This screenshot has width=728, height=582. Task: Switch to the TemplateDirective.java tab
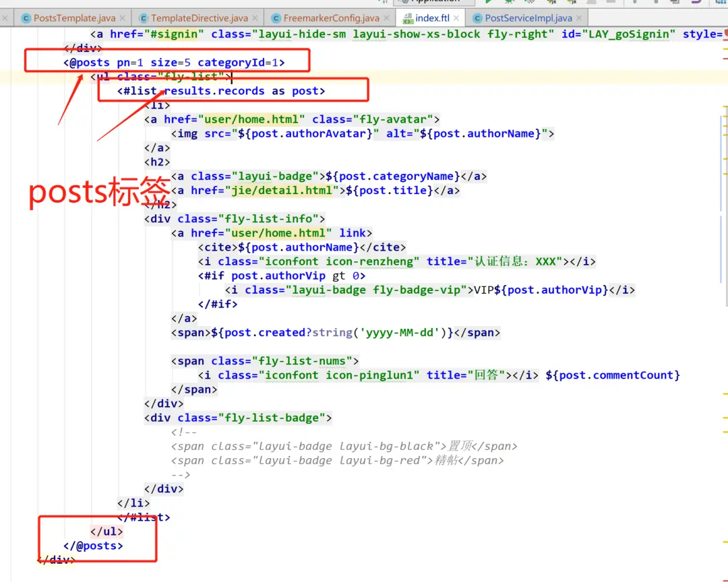[199, 18]
